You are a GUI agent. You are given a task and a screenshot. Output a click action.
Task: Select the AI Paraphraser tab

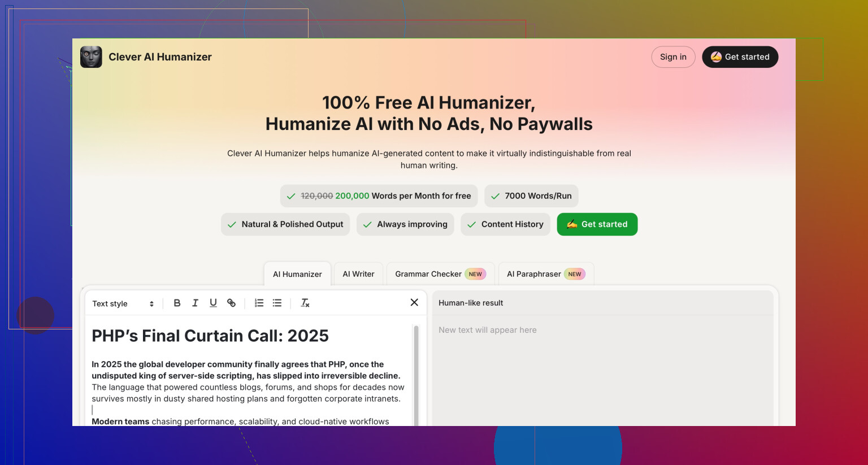pyautogui.click(x=545, y=274)
